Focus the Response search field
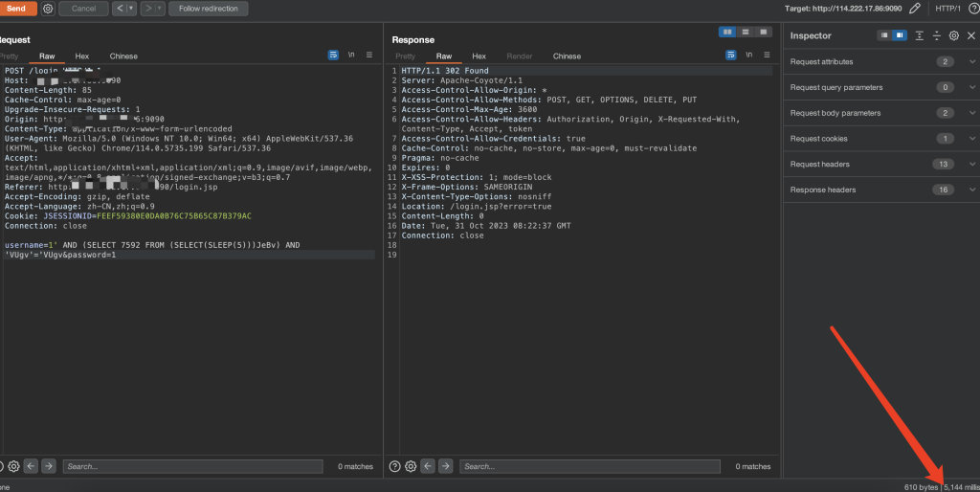 590,466
